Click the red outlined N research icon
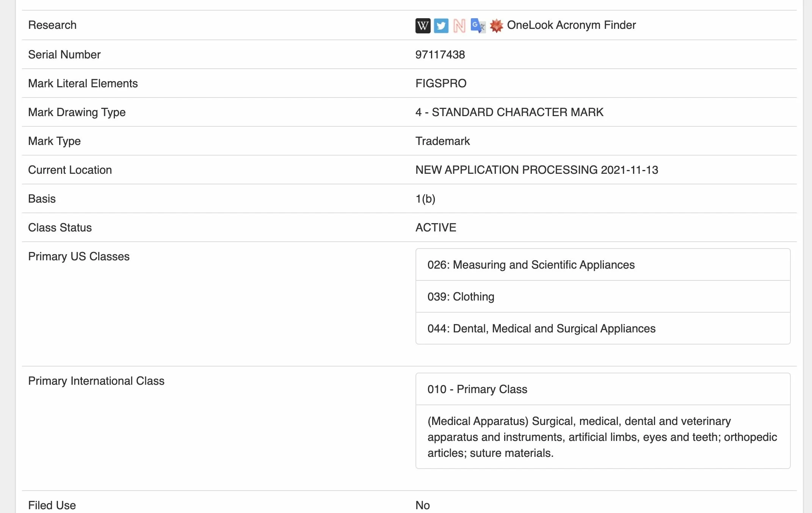Viewport: 812px width, 513px height. [x=459, y=26]
